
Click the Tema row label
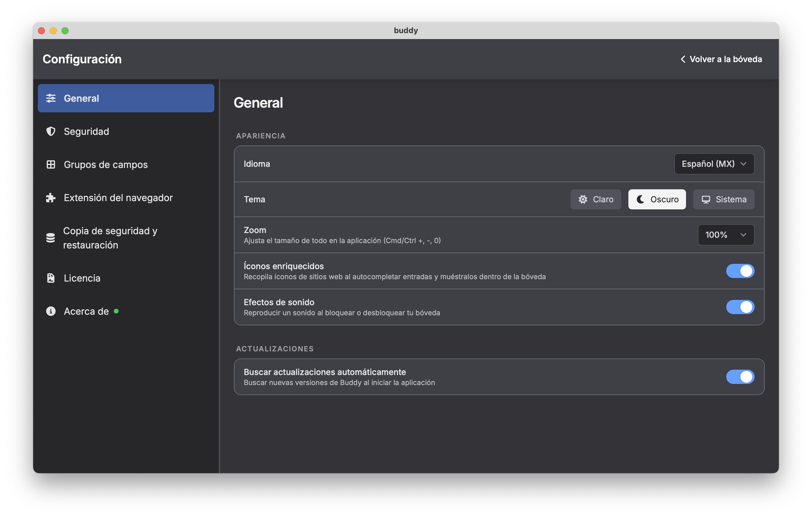(x=254, y=199)
